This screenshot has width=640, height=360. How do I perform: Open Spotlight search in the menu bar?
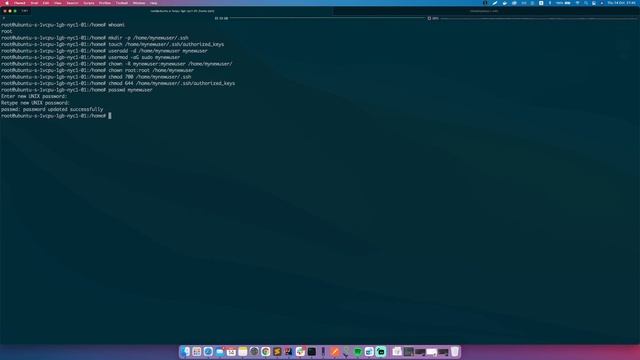coord(586,3)
